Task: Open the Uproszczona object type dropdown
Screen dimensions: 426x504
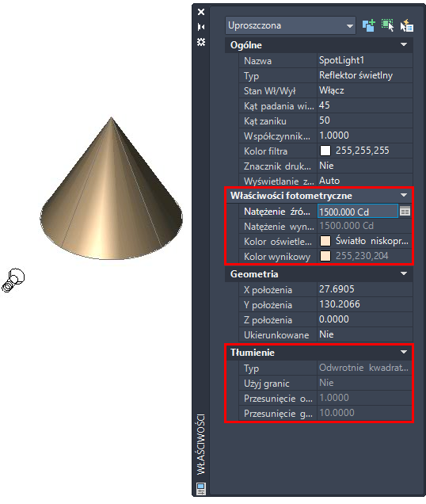Action: pyautogui.click(x=291, y=25)
